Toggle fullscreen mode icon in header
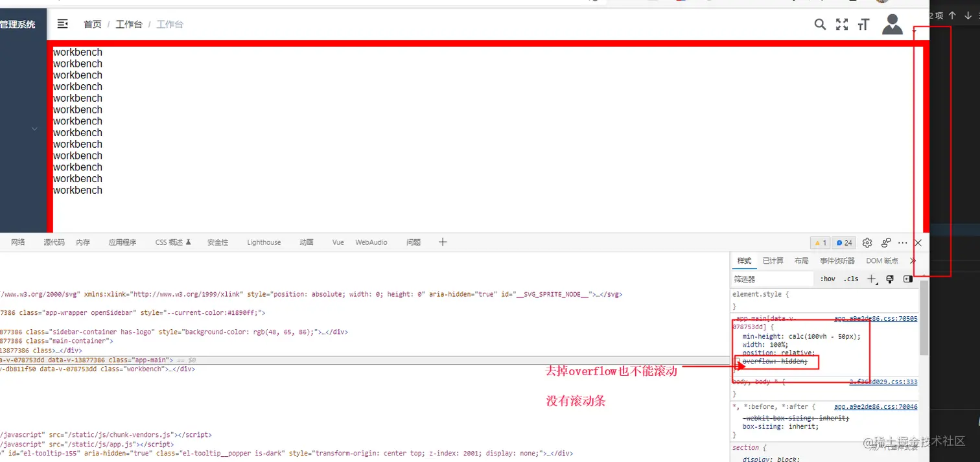This screenshot has width=980, height=462. pos(842,25)
